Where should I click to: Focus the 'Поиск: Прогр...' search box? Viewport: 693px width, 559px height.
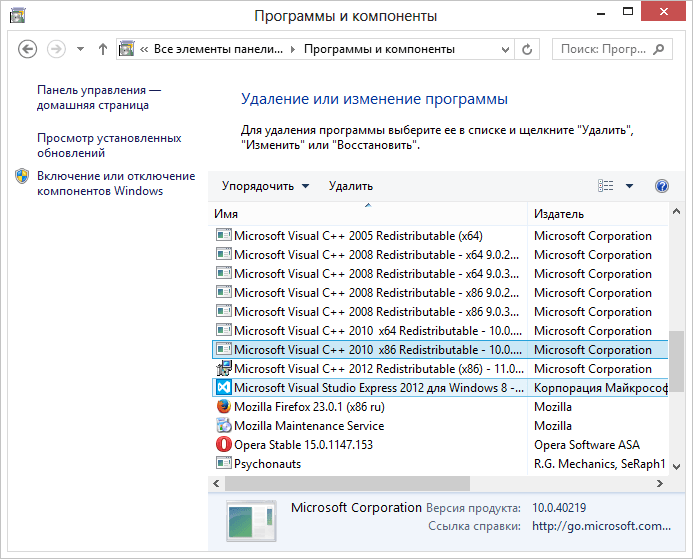pyautogui.click(x=612, y=49)
